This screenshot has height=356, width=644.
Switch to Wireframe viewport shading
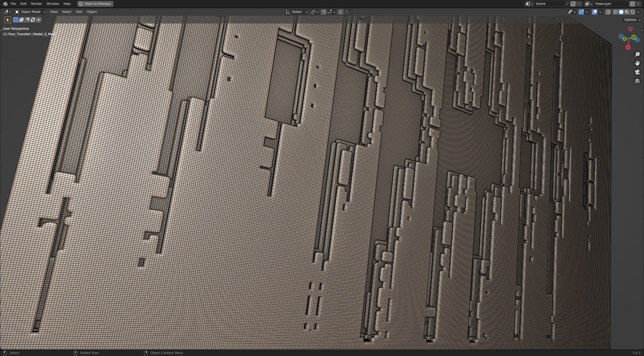coord(616,12)
